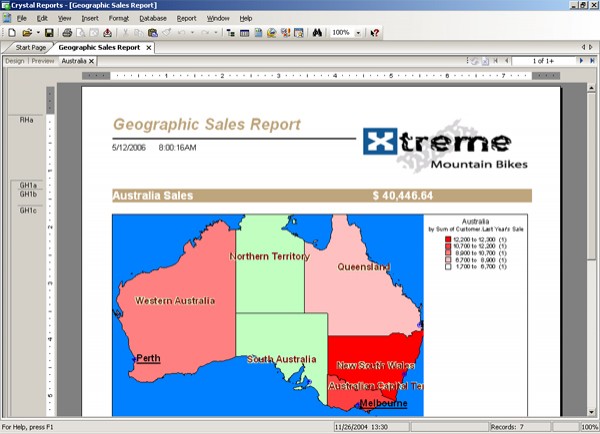Go to the previous page arrow
This screenshot has width=600, height=434.
click(507, 61)
